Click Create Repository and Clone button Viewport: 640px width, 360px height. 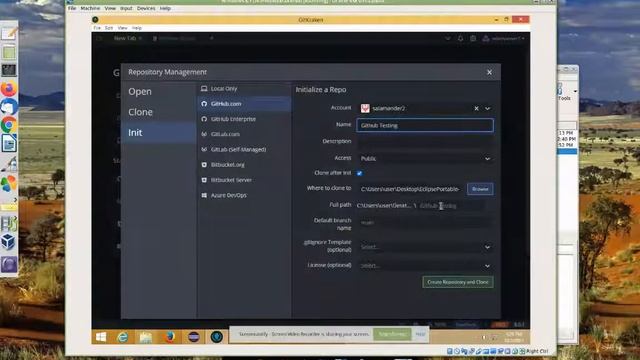[x=458, y=282]
